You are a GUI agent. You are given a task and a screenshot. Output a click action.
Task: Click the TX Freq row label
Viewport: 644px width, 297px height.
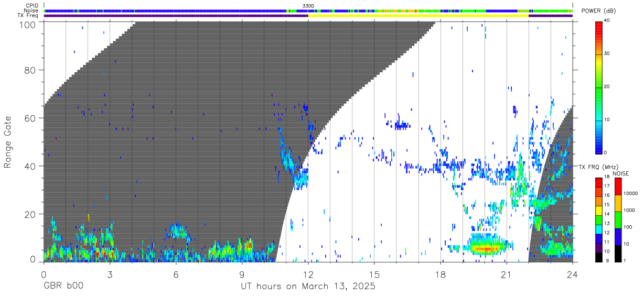coord(28,15)
